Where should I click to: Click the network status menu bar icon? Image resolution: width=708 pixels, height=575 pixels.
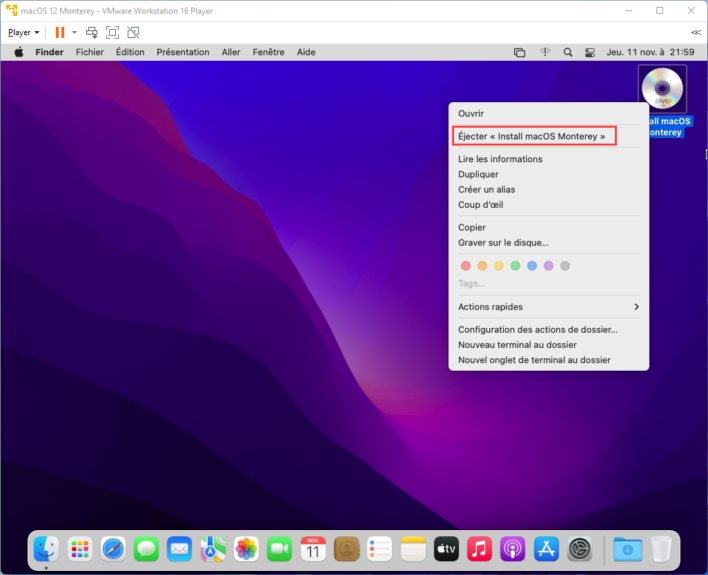[x=545, y=52]
